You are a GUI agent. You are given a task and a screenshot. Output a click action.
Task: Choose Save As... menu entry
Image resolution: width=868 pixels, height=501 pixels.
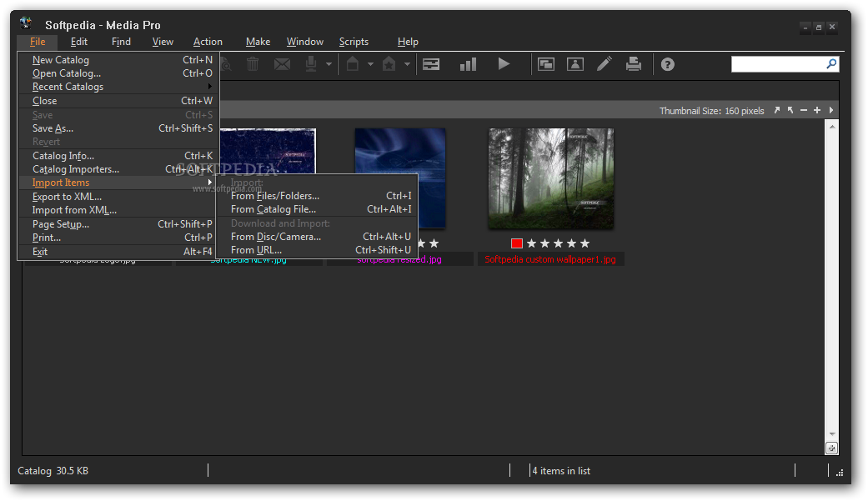pyautogui.click(x=118, y=128)
